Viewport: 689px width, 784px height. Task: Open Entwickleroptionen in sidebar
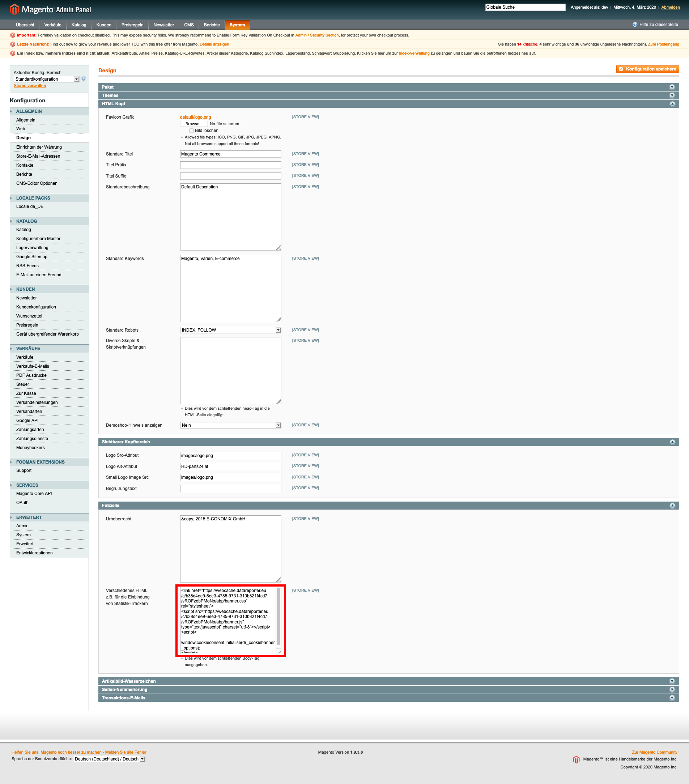point(34,553)
